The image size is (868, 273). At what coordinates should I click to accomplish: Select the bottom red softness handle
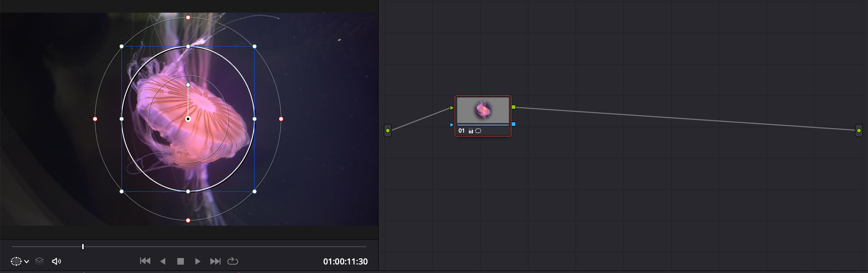point(188,221)
